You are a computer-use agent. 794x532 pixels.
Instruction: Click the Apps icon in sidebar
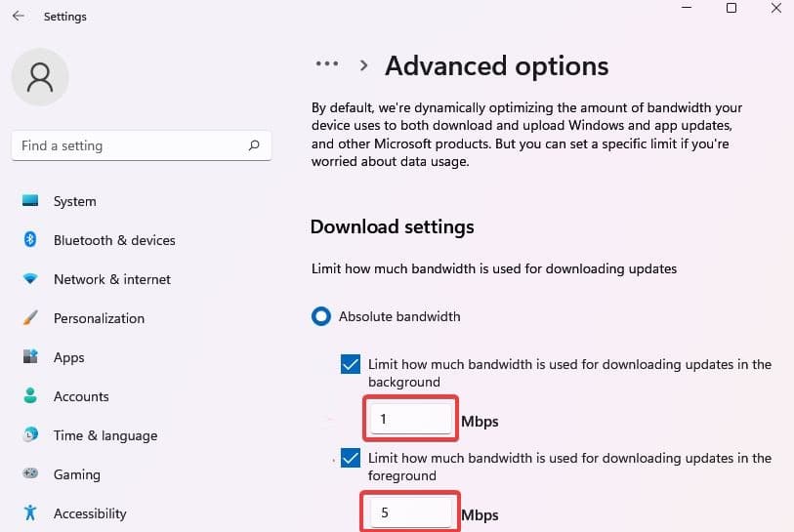[30, 357]
